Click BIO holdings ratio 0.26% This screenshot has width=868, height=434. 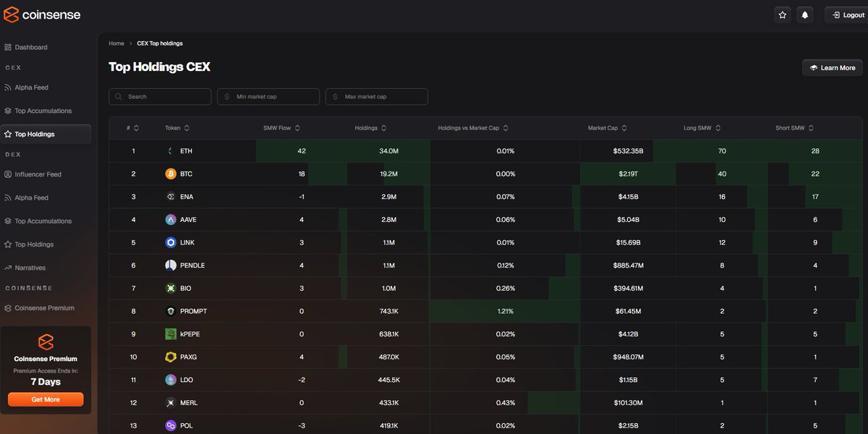click(506, 289)
